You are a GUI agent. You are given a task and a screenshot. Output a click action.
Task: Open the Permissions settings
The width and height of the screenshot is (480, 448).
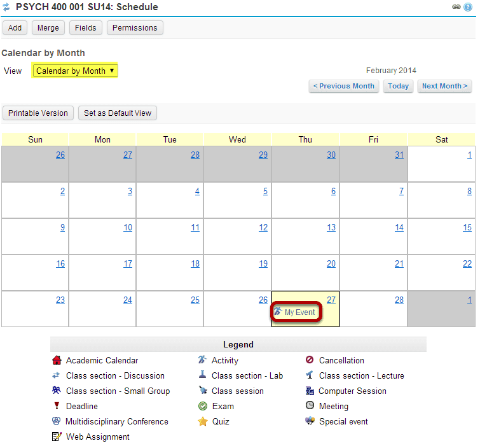click(x=135, y=28)
